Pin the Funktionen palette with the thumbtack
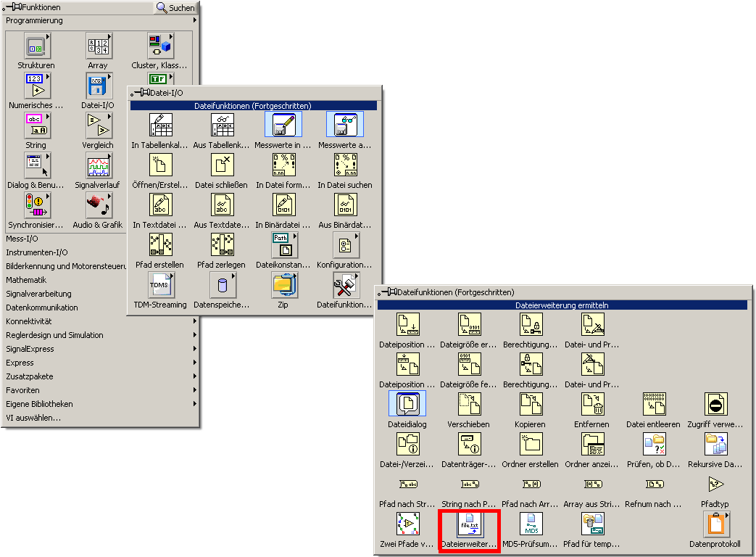 coord(12,7)
